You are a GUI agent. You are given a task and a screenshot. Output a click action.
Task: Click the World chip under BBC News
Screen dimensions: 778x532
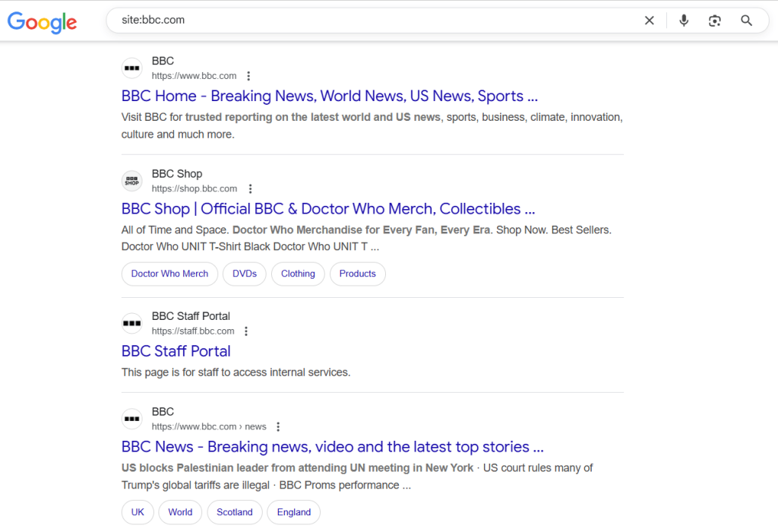(180, 512)
